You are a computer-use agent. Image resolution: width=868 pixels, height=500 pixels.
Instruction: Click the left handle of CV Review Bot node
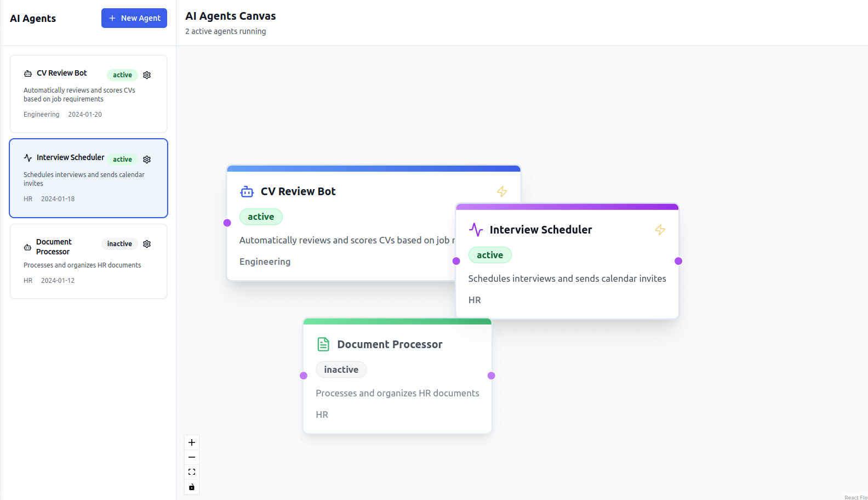click(227, 223)
